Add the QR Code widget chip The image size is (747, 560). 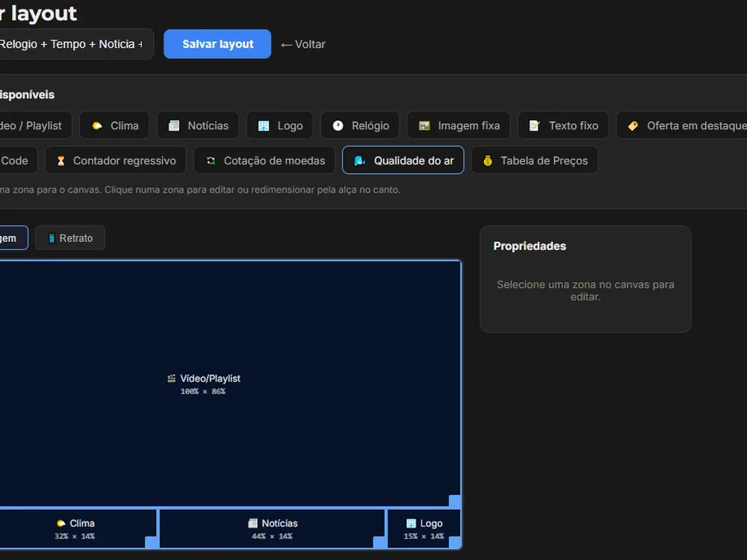tap(19, 161)
